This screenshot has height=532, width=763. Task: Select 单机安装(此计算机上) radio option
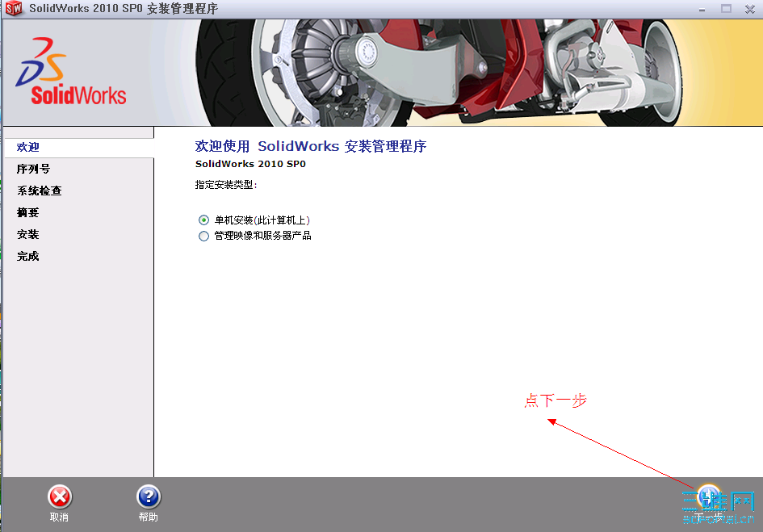pyautogui.click(x=204, y=220)
